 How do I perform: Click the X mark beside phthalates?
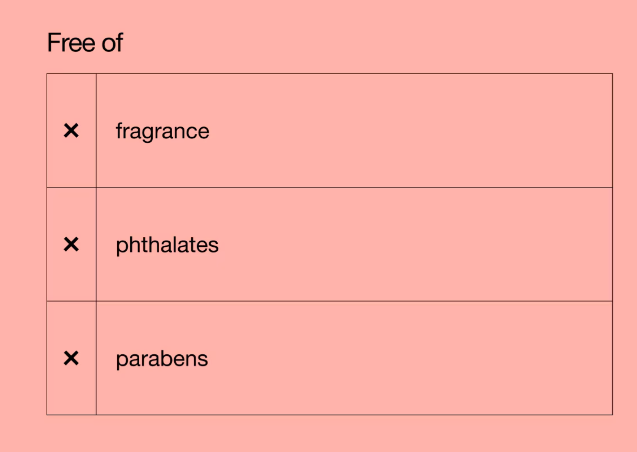[x=71, y=245]
